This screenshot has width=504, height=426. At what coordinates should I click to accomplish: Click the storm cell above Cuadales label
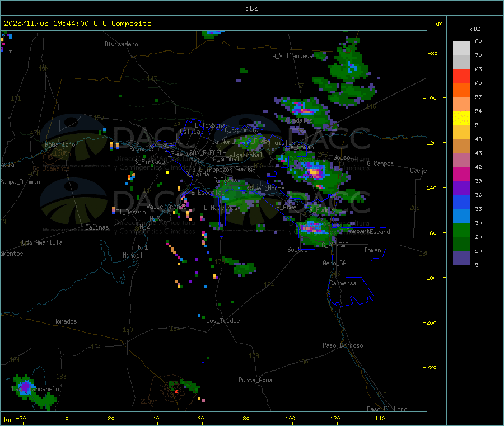pyautogui.click(x=304, y=110)
